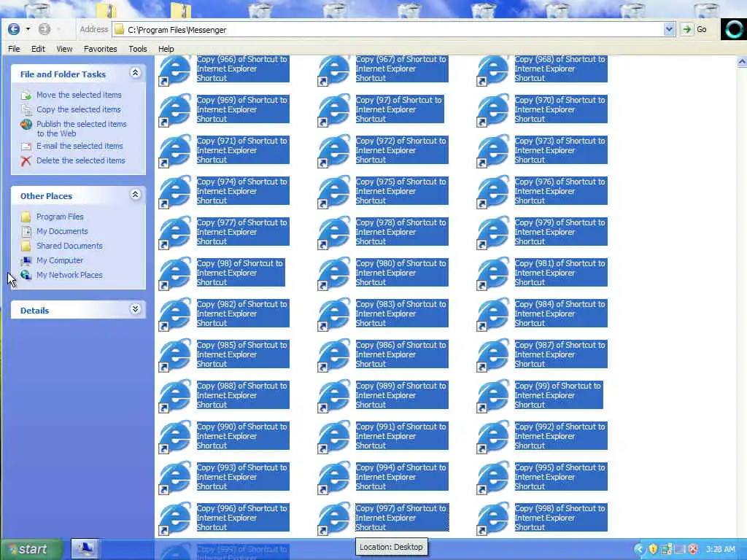Select the Copy (99) Internet Explorer shortcut icon
747x560 pixels.
tap(494, 397)
